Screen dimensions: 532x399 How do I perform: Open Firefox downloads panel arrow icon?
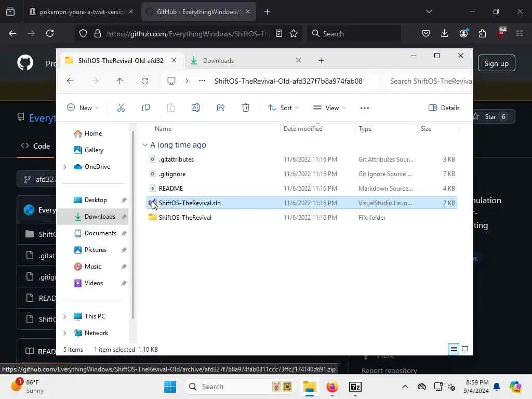coord(445,33)
